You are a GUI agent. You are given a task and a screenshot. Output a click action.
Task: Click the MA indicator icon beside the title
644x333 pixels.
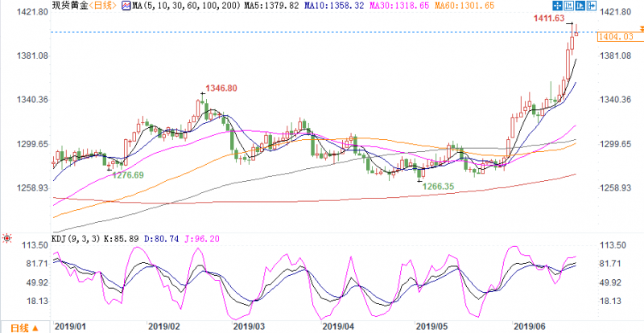coord(126,6)
